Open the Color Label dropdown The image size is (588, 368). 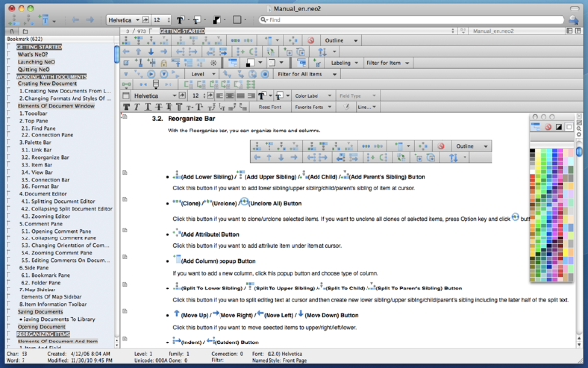[x=314, y=96]
